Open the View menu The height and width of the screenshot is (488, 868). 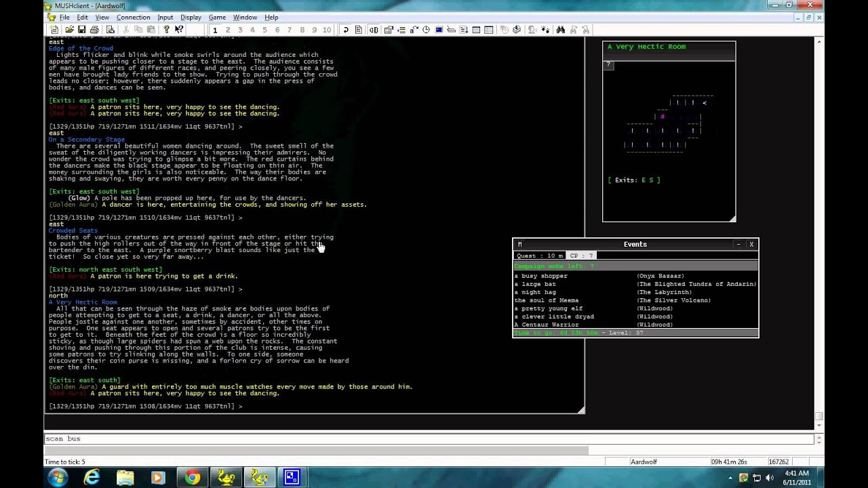(x=102, y=17)
